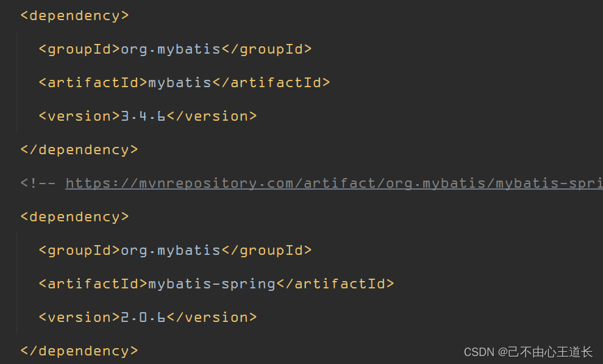Click version number 2.0.6
Image resolution: width=603 pixels, height=364 pixels.
pyautogui.click(x=143, y=318)
